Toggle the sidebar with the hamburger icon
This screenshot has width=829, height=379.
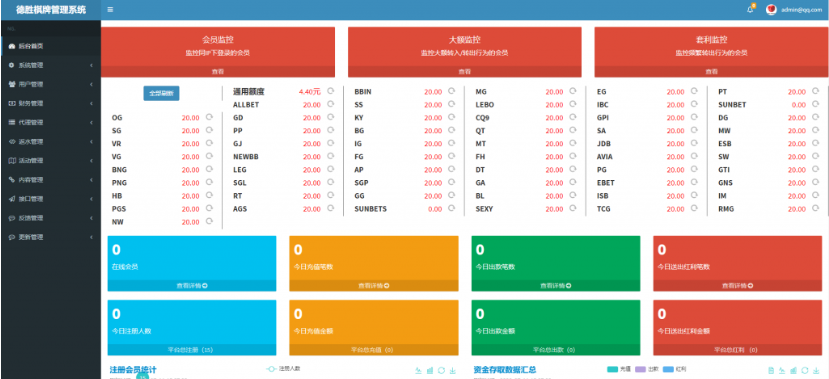click(x=110, y=10)
